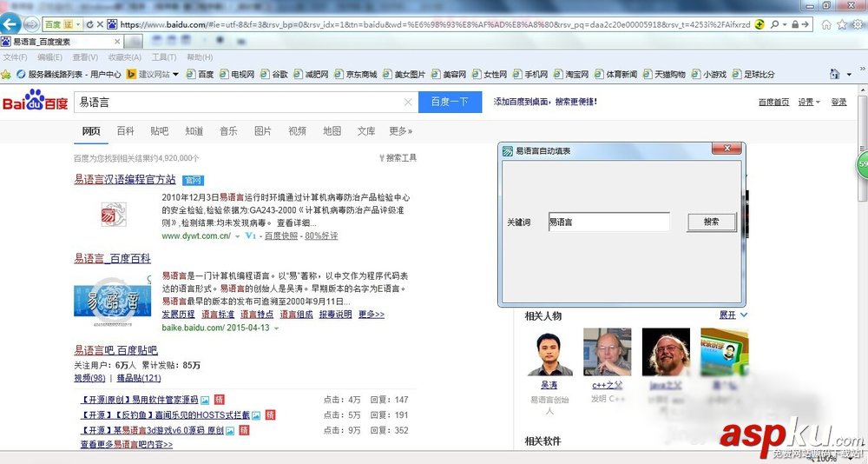Open 谷歌 bookmark in favorites bar
This screenshot has height=464, width=868.
click(x=274, y=74)
